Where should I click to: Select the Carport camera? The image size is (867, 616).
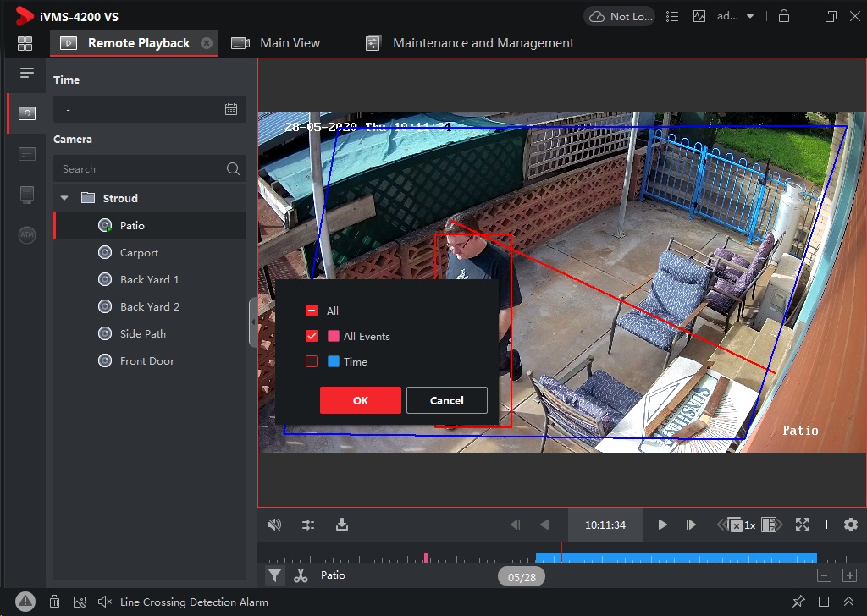pyautogui.click(x=139, y=252)
